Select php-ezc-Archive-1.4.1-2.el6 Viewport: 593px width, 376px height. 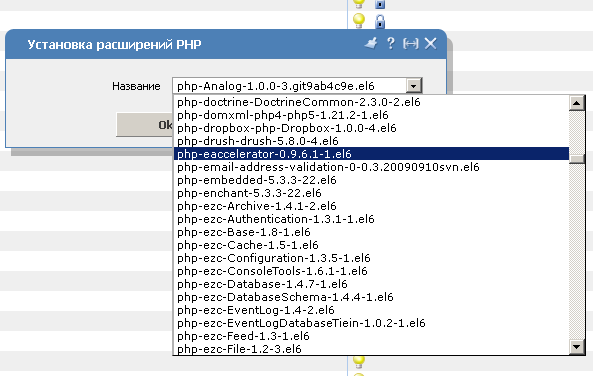click(x=371, y=206)
